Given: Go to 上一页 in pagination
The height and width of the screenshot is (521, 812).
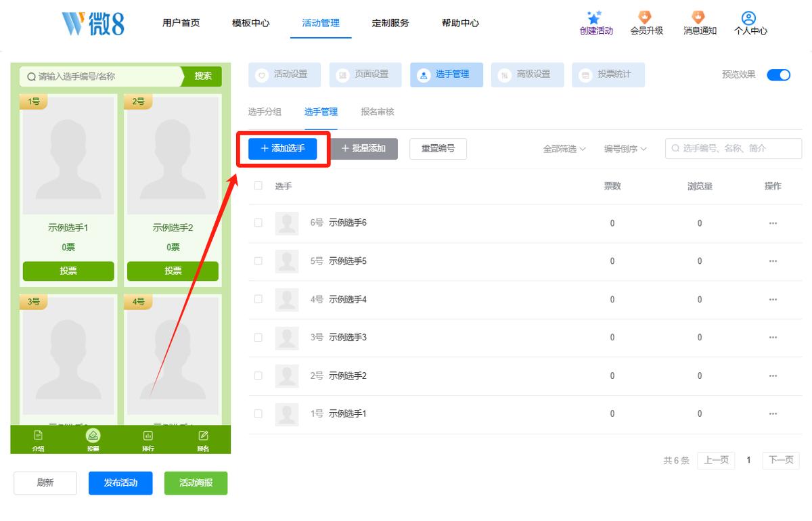Looking at the screenshot, I should tap(716, 460).
